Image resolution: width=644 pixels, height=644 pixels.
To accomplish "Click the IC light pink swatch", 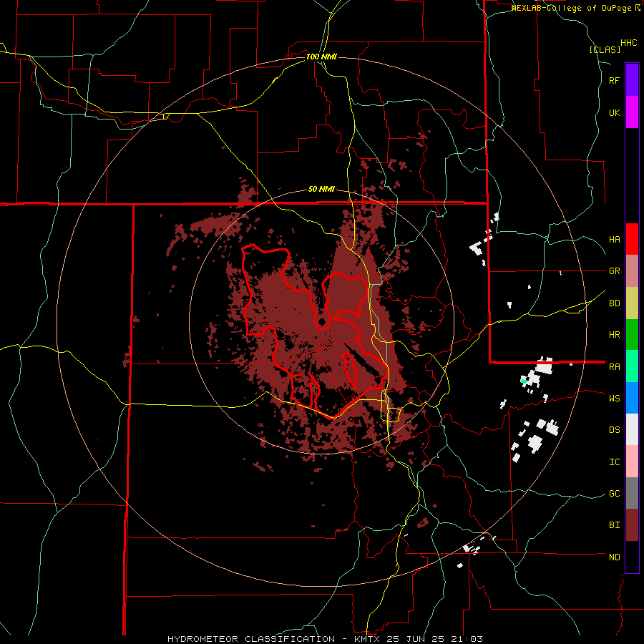I will click(632, 462).
